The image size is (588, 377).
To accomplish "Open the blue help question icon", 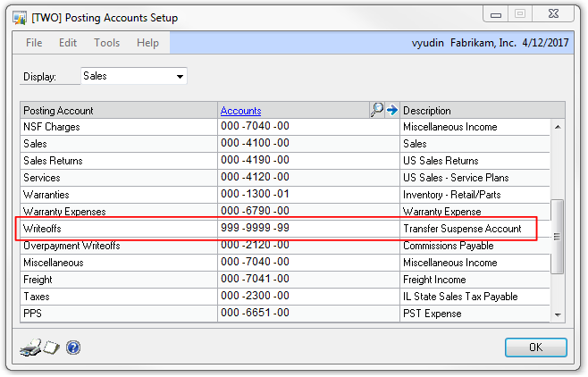I will click(73, 347).
